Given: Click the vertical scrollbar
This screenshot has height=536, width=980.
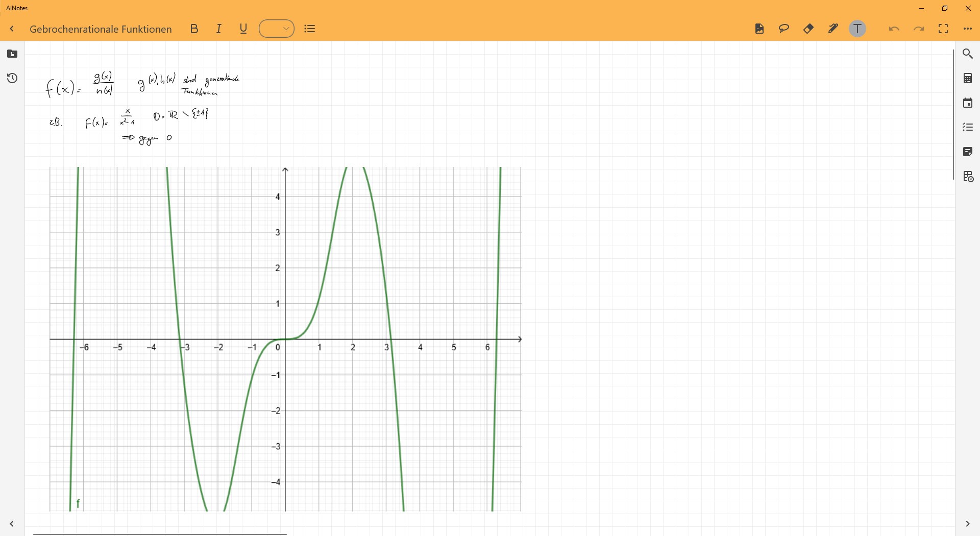Looking at the screenshot, I should click(953, 114).
